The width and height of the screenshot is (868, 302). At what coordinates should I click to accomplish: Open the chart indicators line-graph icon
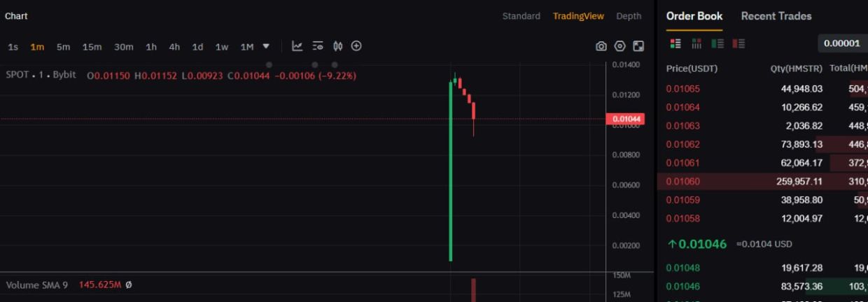(297, 46)
